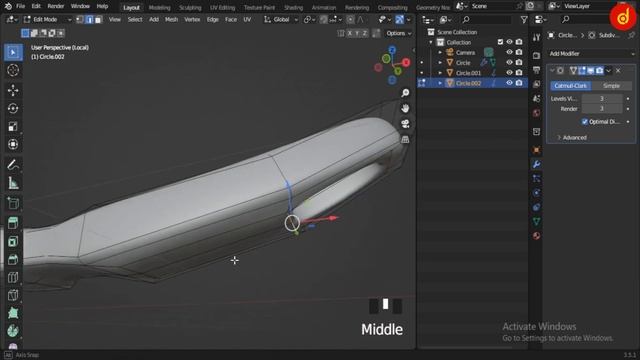Open Add Modifier dropdown
Image resolution: width=640 pixels, height=360 pixels.
(x=591, y=54)
